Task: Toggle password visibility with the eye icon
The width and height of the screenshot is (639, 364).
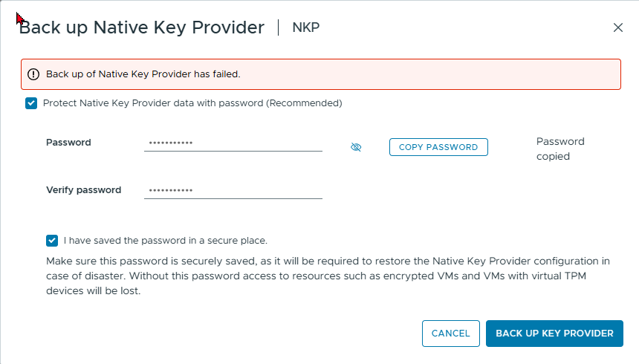Action: click(x=356, y=147)
